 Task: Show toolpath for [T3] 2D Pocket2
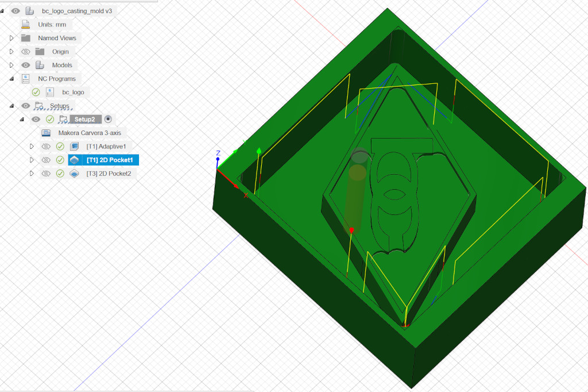[x=46, y=173]
